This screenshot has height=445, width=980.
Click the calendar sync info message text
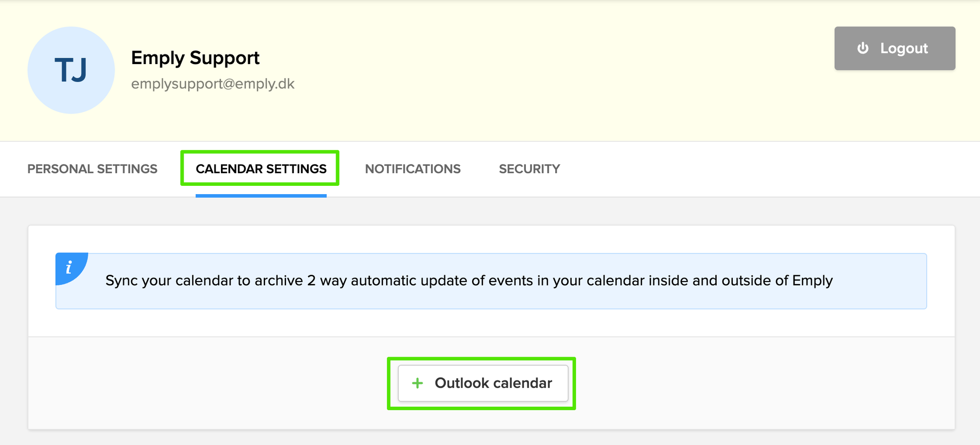point(469,280)
